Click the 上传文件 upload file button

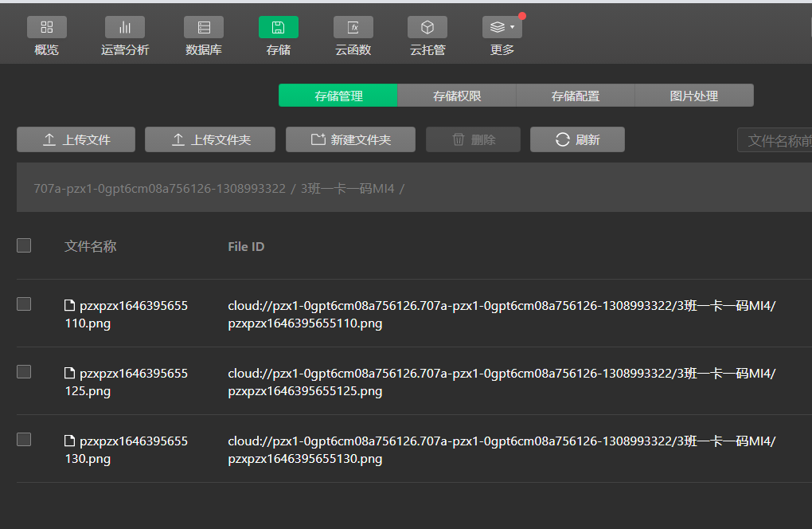[x=76, y=139]
